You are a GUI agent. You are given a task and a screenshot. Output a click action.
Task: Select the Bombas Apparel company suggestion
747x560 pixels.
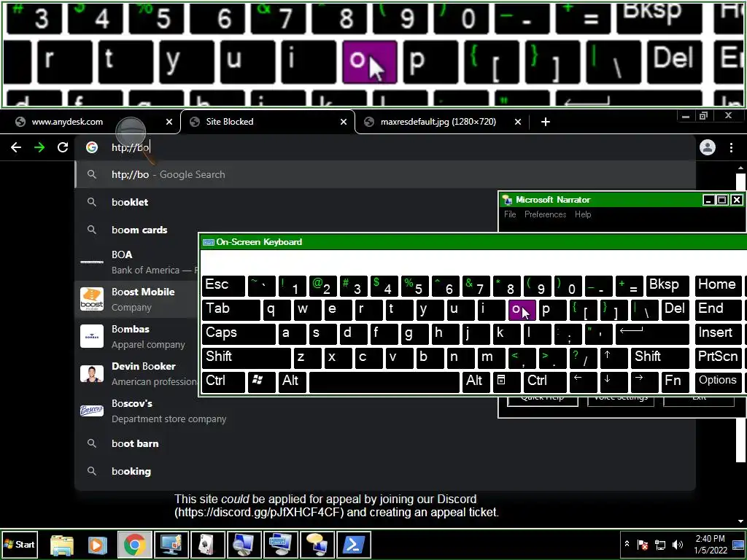point(138,336)
